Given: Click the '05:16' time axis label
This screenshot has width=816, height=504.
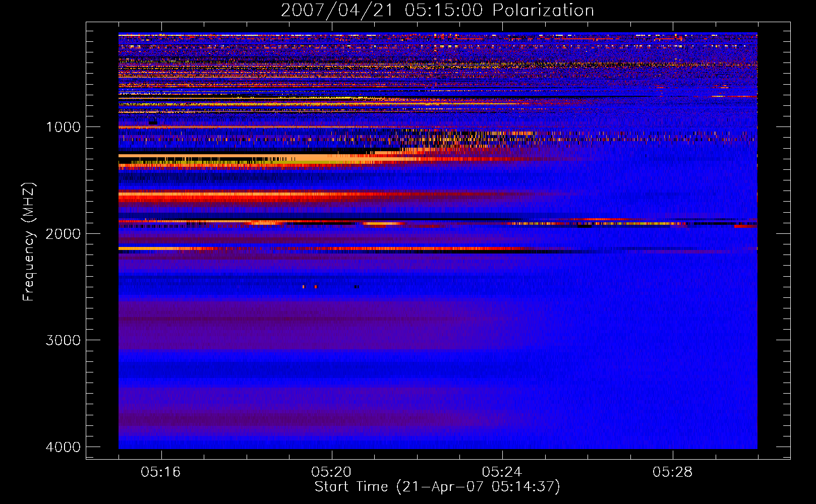Looking at the screenshot, I should click(x=161, y=472).
